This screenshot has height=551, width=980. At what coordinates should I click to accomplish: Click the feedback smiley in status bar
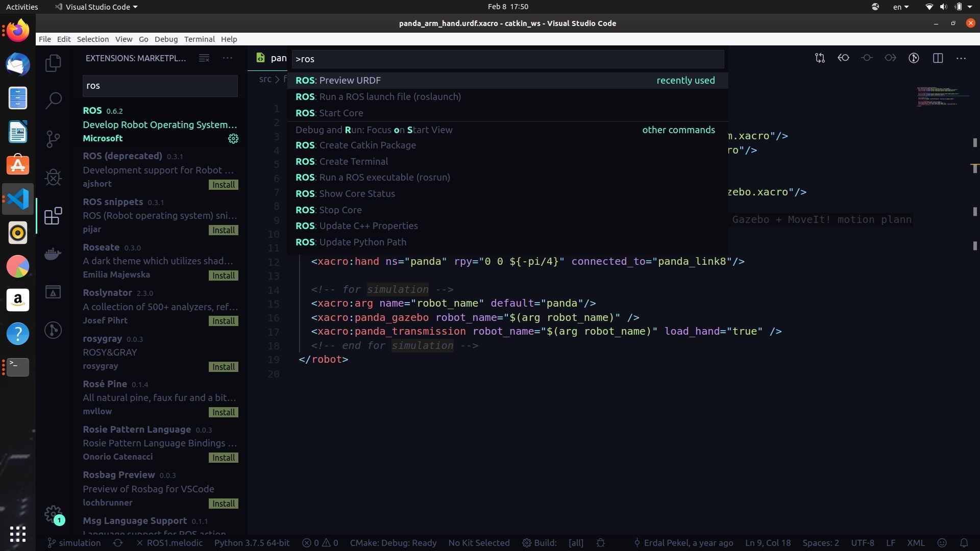pos(942,543)
